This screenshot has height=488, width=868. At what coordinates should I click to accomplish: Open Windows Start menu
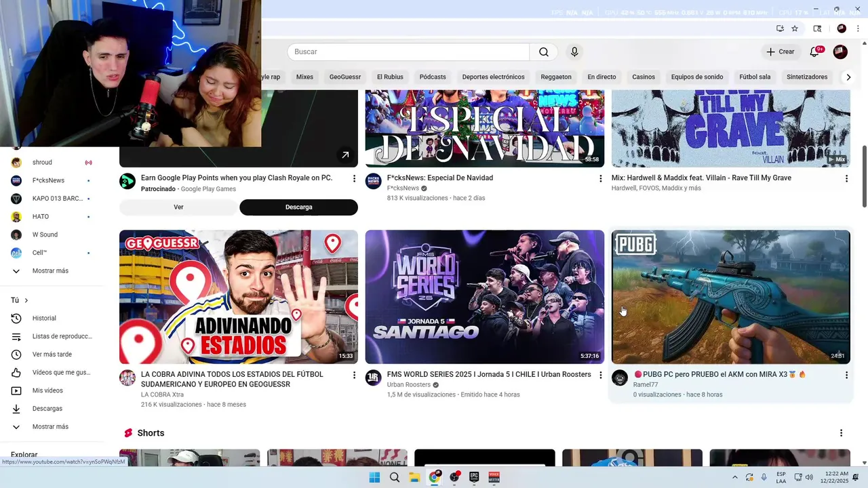(x=374, y=477)
